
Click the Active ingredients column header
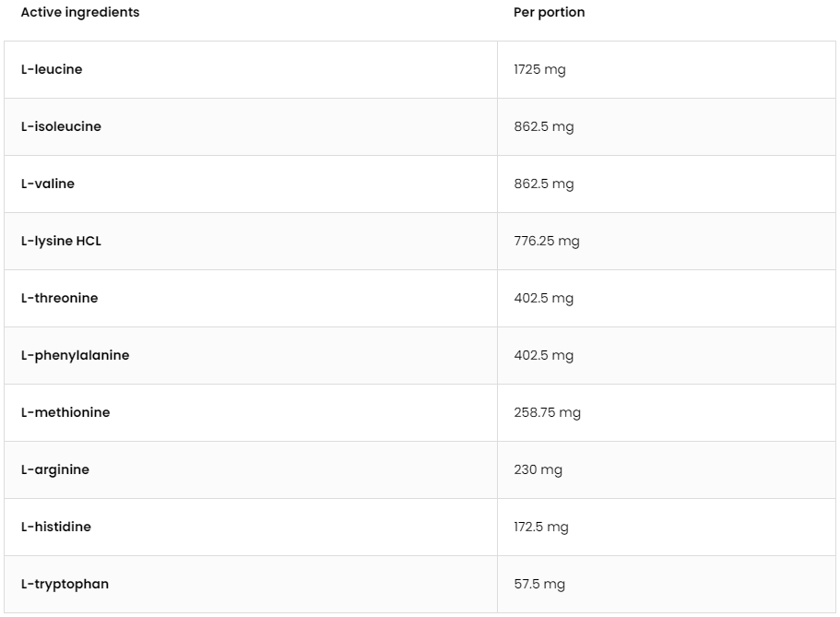80,13
